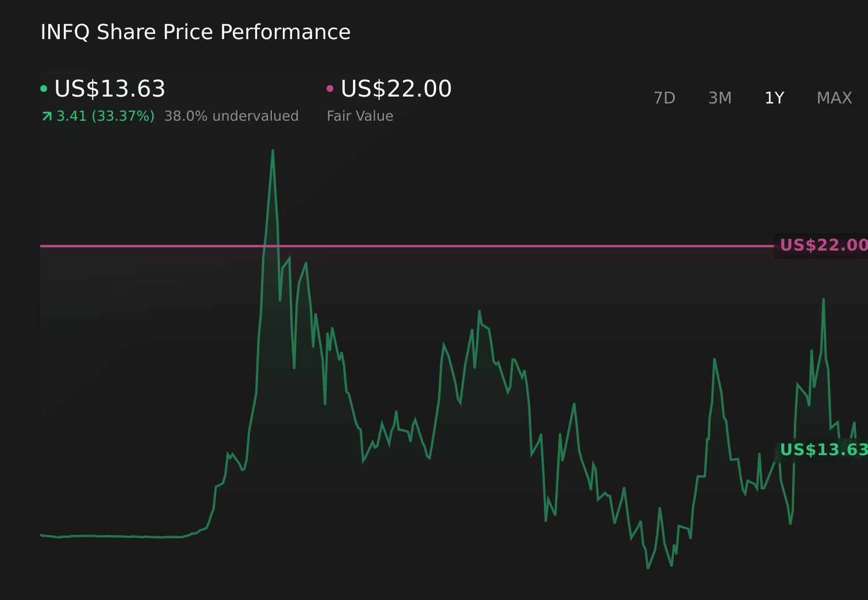Show the MAX price history
Image resolution: width=868 pixels, height=600 pixels.
pos(834,98)
